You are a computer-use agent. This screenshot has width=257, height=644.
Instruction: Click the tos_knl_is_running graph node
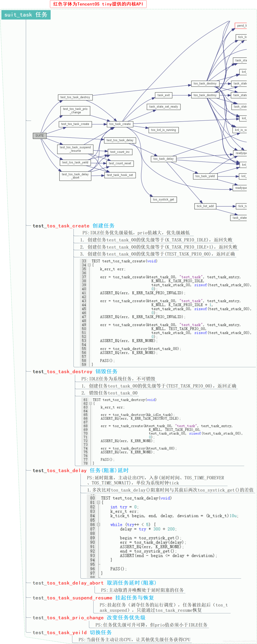coord(163,130)
